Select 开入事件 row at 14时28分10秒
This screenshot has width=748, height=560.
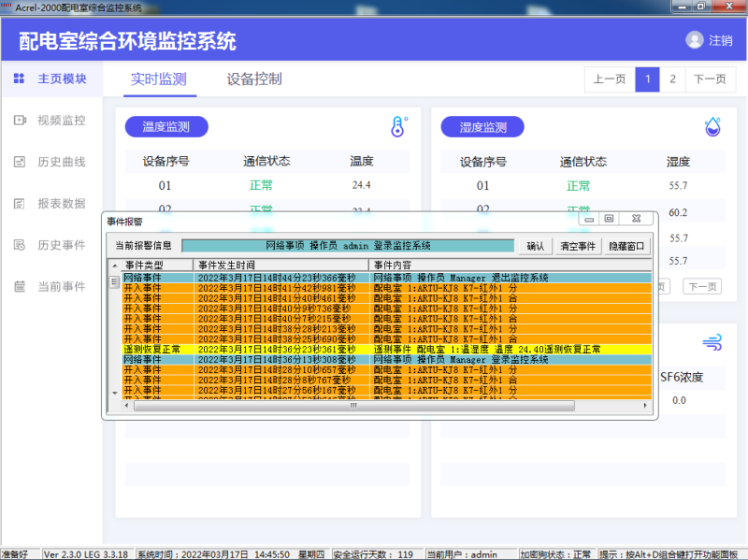pyautogui.click(x=387, y=369)
